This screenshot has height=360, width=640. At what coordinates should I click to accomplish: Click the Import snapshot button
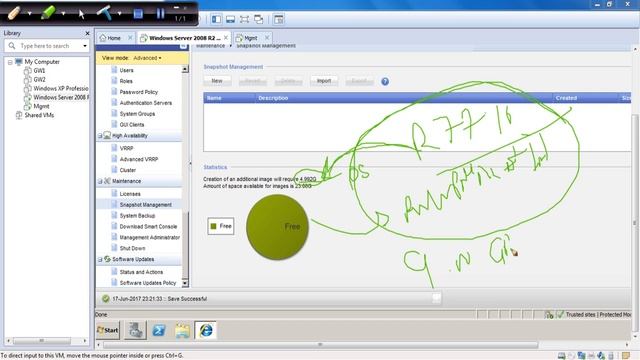pos(324,81)
